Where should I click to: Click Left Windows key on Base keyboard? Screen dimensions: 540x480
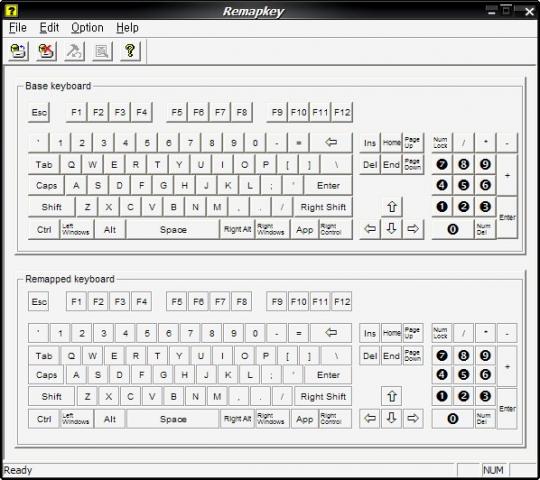point(76,229)
